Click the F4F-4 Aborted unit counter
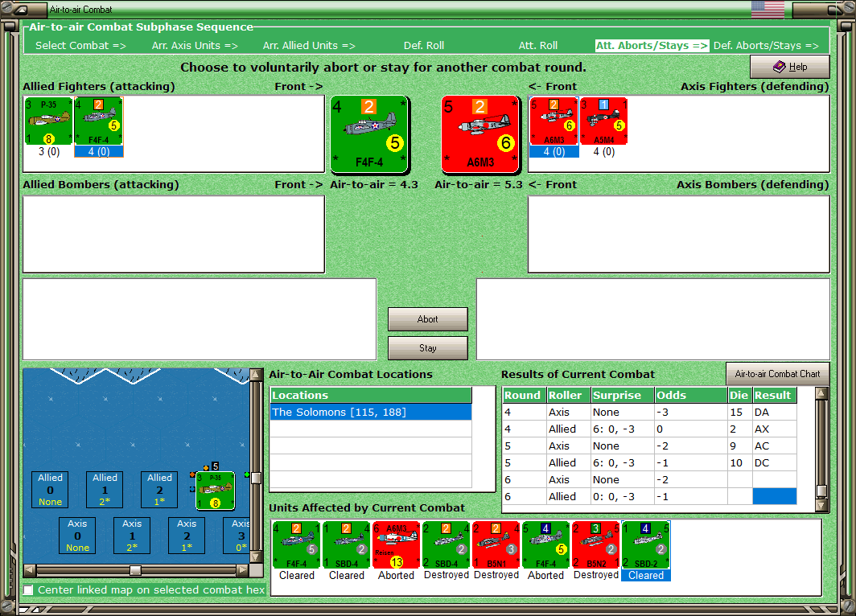This screenshot has width=856, height=616. point(546,545)
